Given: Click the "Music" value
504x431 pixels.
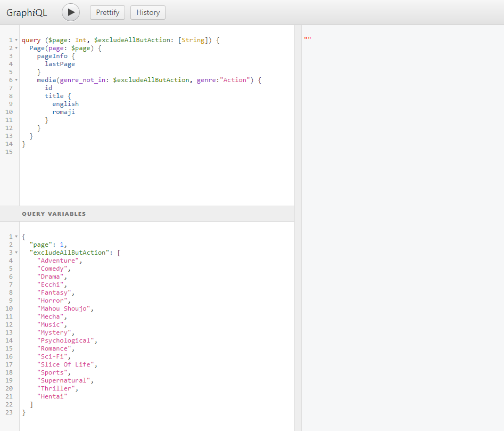Looking at the screenshot, I should (x=51, y=324).
